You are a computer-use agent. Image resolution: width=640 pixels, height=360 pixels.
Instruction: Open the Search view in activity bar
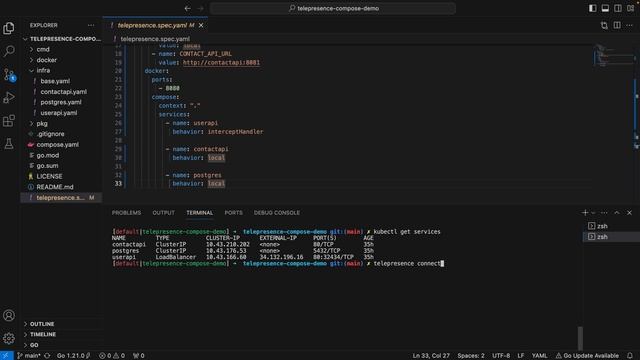(9, 51)
